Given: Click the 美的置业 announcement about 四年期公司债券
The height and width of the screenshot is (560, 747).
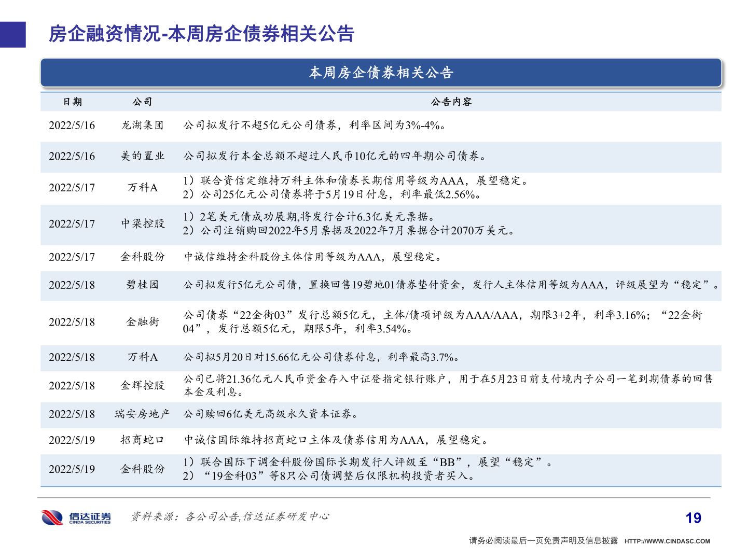Looking at the screenshot, I should pyautogui.click(x=335, y=156).
